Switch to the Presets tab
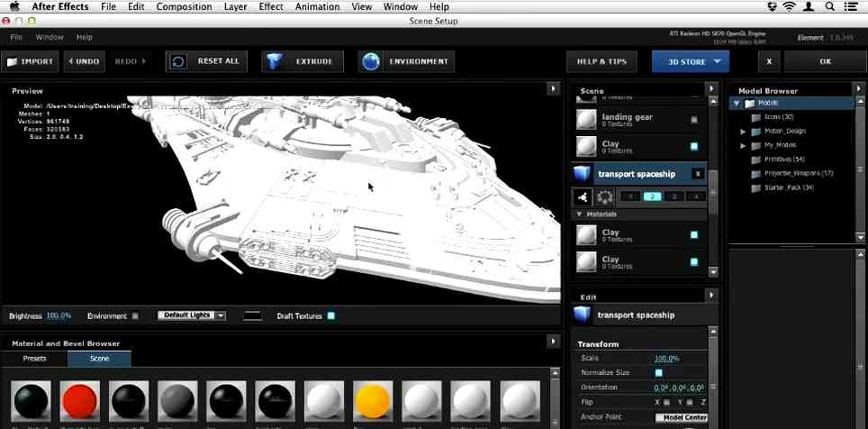This screenshot has width=868, height=429. (34, 359)
